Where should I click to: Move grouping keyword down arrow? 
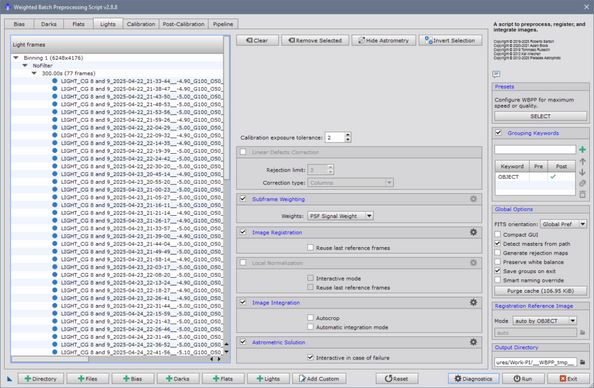pyautogui.click(x=582, y=172)
